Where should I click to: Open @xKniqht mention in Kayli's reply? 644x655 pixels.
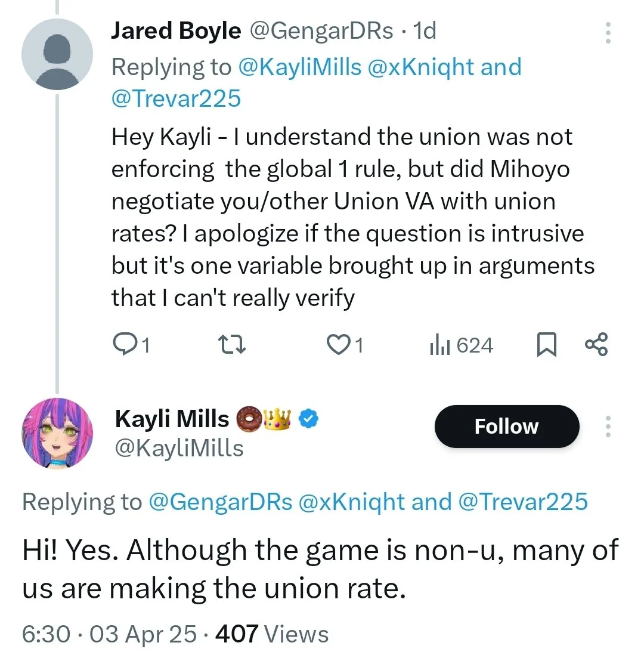(x=351, y=502)
